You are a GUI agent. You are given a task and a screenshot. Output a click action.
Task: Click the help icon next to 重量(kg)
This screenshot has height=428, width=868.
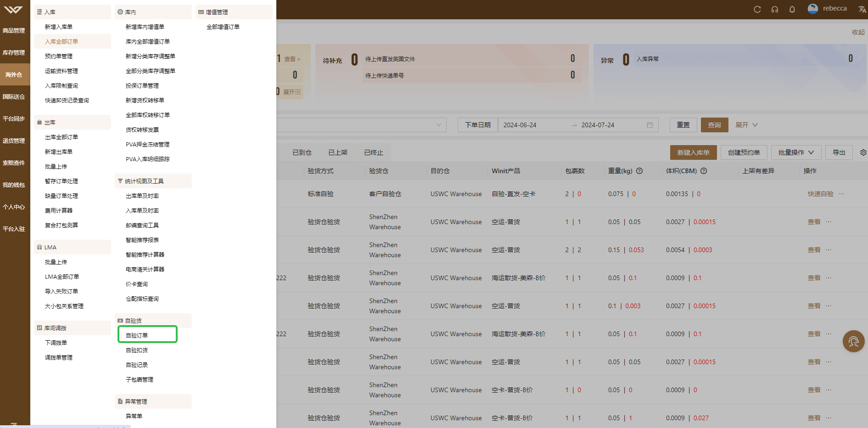639,171
